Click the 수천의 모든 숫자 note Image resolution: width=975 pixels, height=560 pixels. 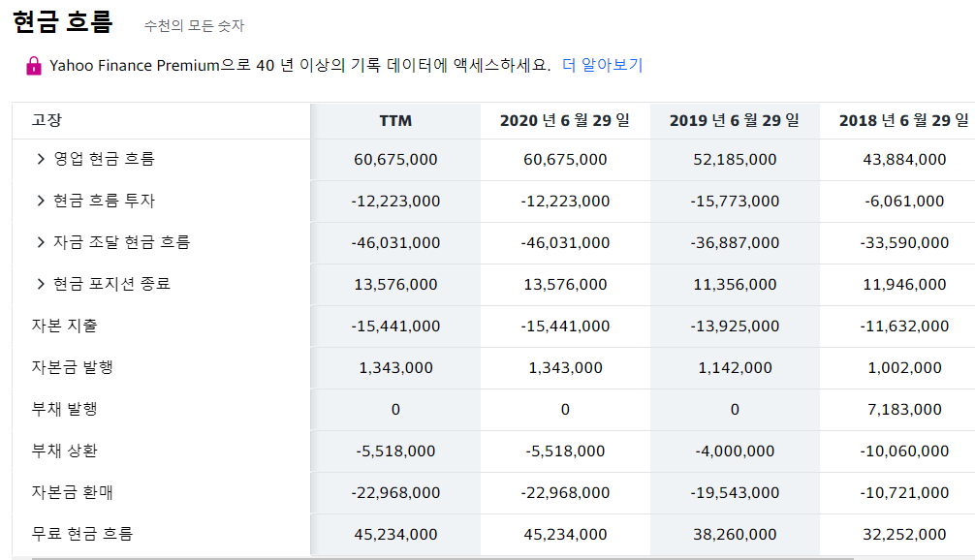click(x=194, y=25)
